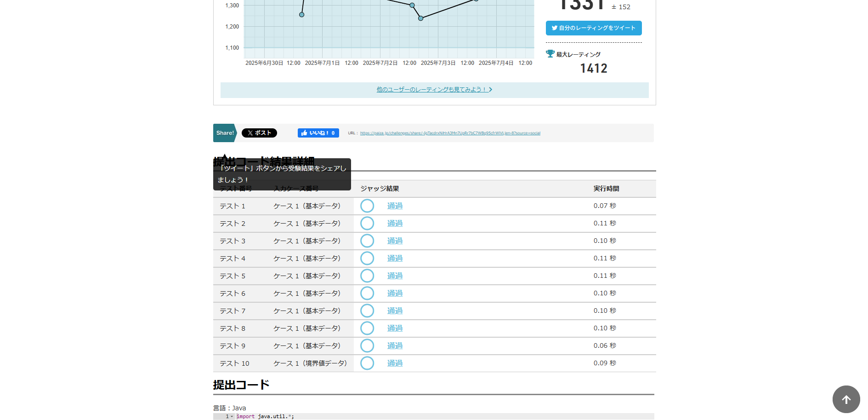Open the 通過 result link for Test 4
The width and height of the screenshot is (868, 420).
pyautogui.click(x=395, y=259)
